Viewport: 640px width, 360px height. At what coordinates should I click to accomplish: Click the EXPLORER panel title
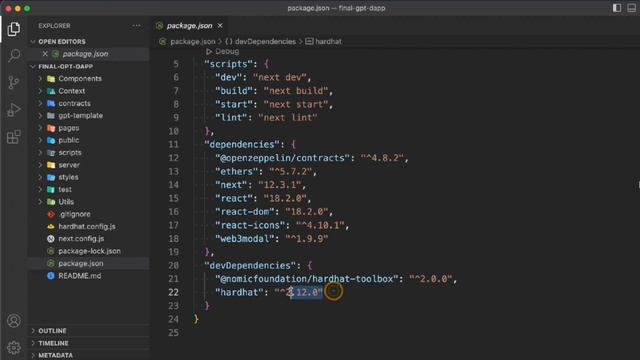pos(54,26)
